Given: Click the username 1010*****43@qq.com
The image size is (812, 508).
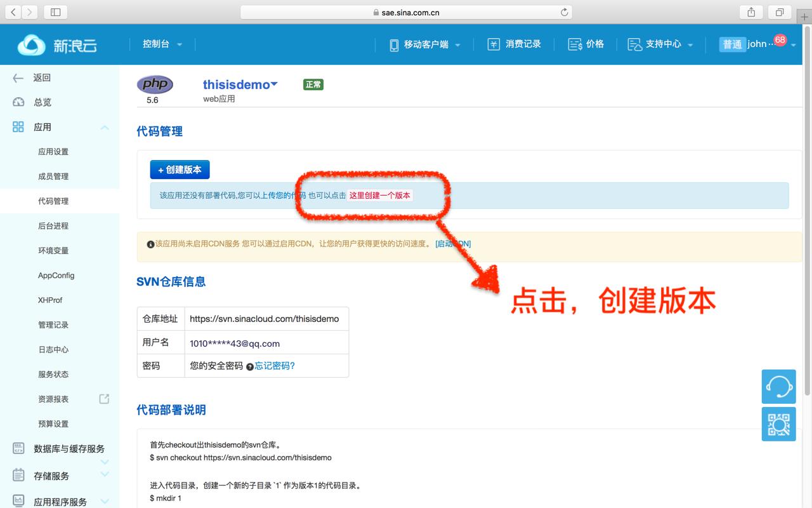Looking at the screenshot, I should click(235, 344).
